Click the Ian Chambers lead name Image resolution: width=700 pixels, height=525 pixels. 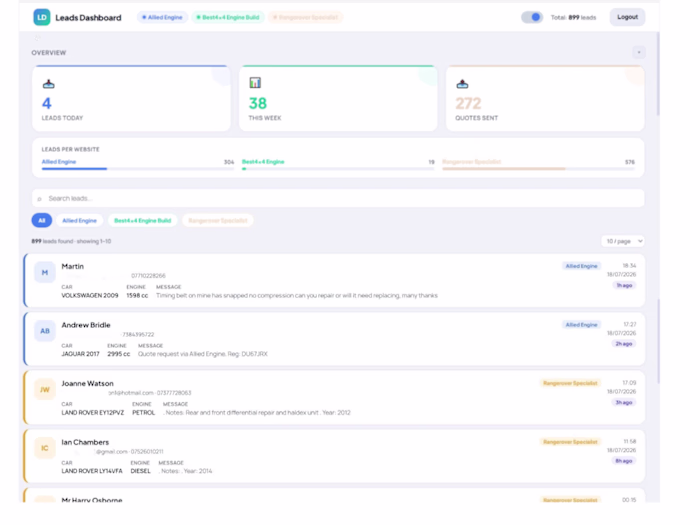click(x=85, y=442)
